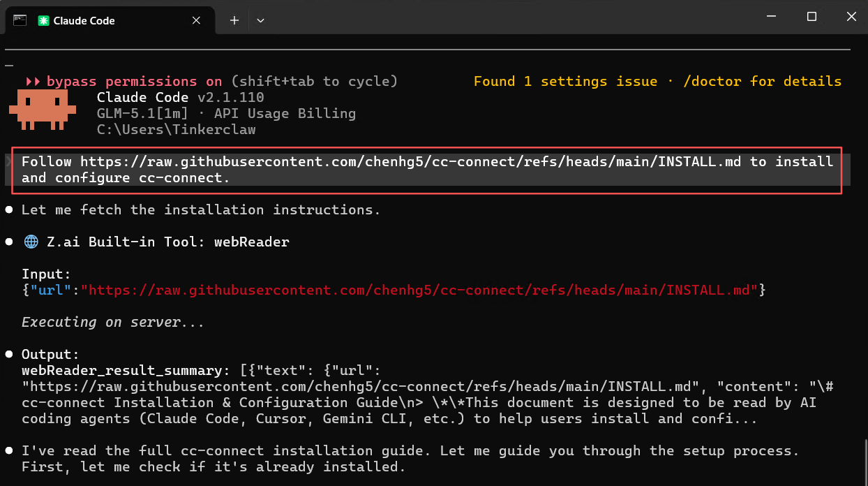Screen dimensions: 868x486
Task: Open the red INSTALL.md URL in Input JSON
Action: [x=419, y=290]
